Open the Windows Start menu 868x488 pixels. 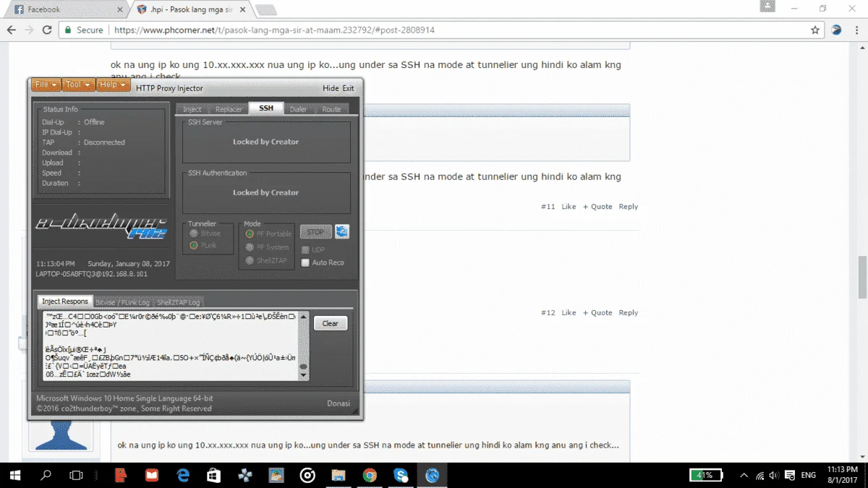point(15,475)
